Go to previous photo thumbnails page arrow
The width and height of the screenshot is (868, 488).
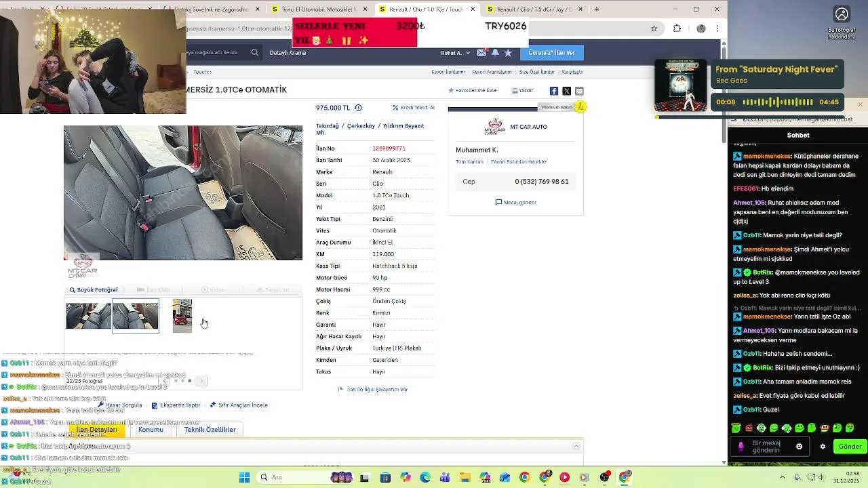(x=165, y=381)
